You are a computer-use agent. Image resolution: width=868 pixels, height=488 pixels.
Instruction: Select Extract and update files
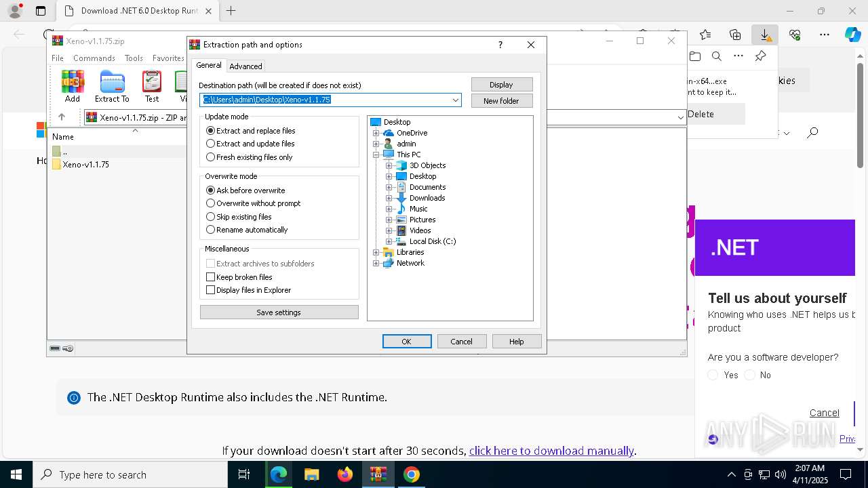tap(250, 144)
